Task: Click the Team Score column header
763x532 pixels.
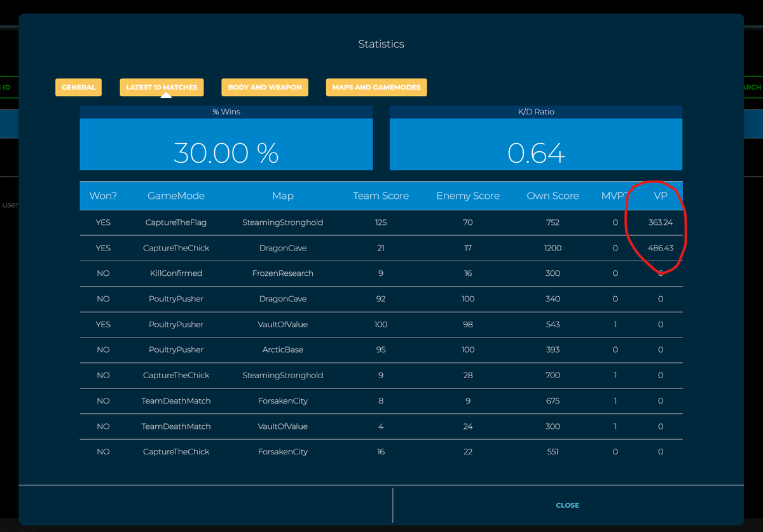Action: coord(381,196)
